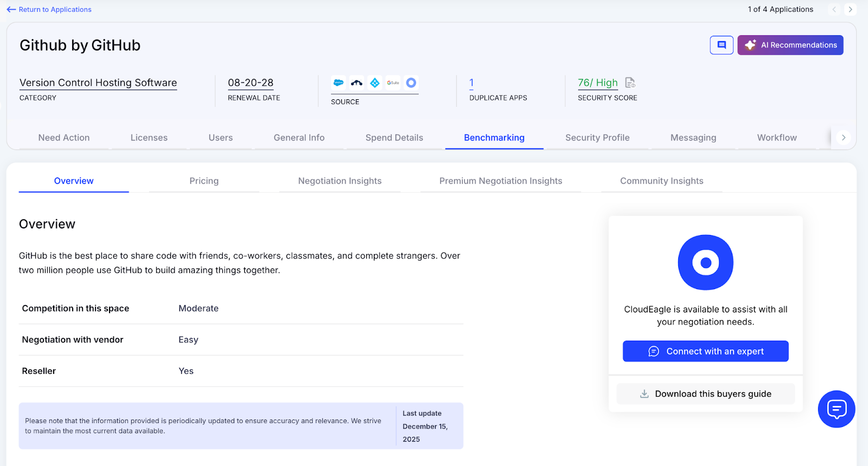Click the chat bubble icon in Connect button

click(x=654, y=352)
